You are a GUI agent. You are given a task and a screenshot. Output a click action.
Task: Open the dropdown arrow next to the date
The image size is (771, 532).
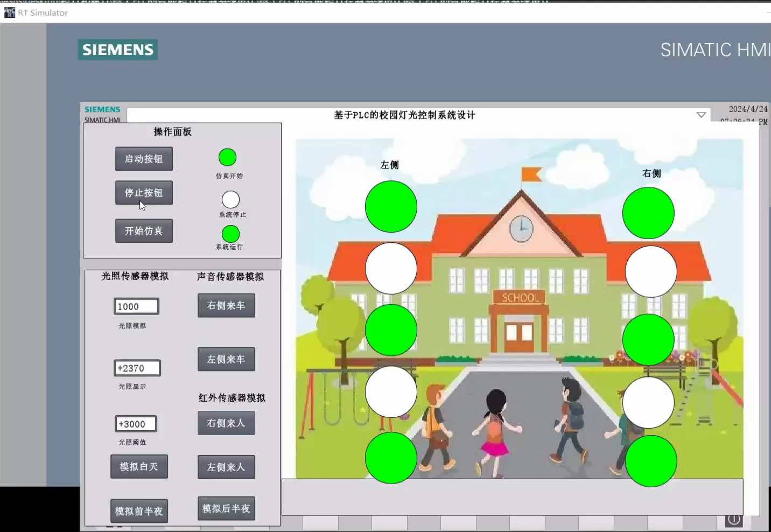coord(701,115)
